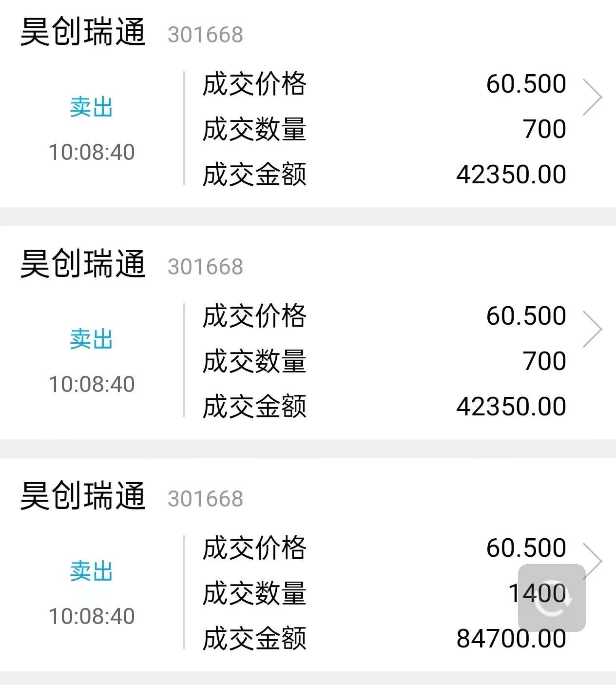616x685 pixels.
Task: Tap the 卖出 label in the middle record
Action: (x=91, y=339)
